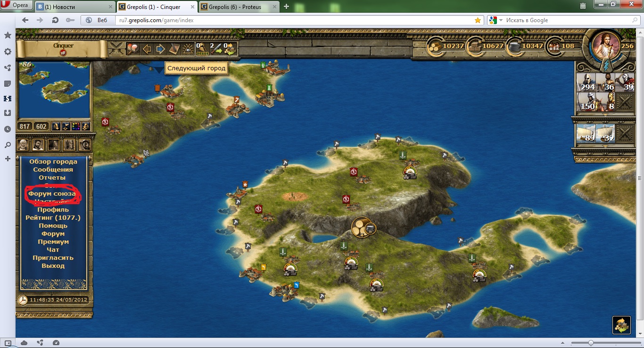Click browser back arrow
This screenshot has height=348, width=644.
pos(25,20)
